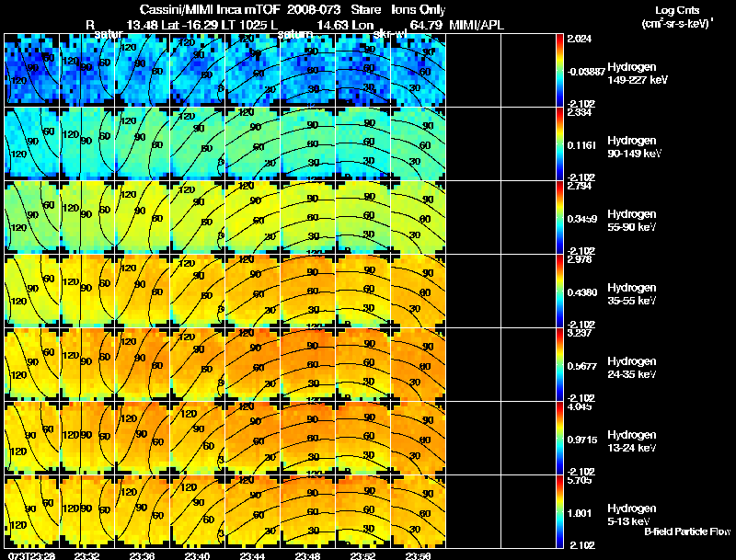
Task: Select the 35-55 keV panel at 23:40
Action: tap(198, 291)
